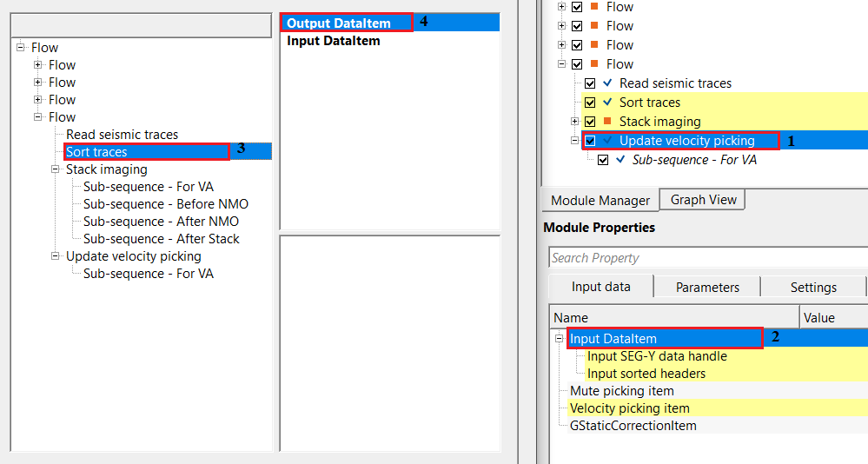Collapse the root Flow node in left tree
The height and width of the screenshot is (464, 868).
coord(21,47)
